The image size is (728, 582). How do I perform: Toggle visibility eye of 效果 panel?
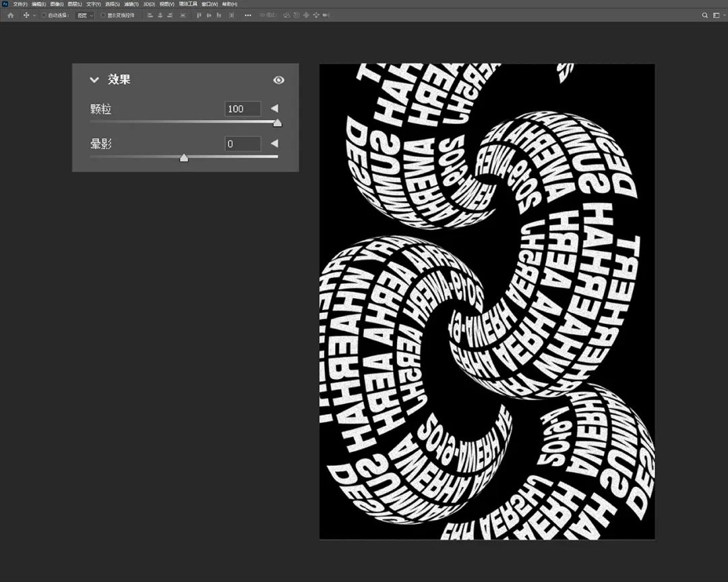point(278,80)
